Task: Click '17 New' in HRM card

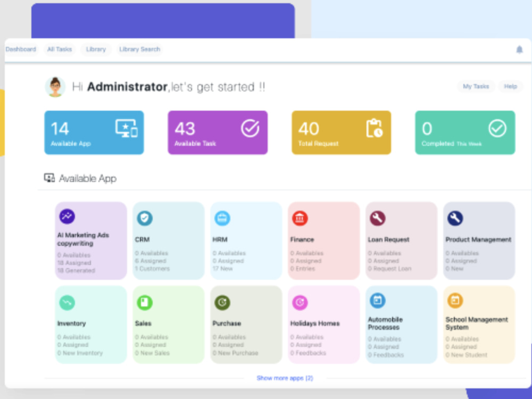Action: pyautogui.click(x=222, y=269)
